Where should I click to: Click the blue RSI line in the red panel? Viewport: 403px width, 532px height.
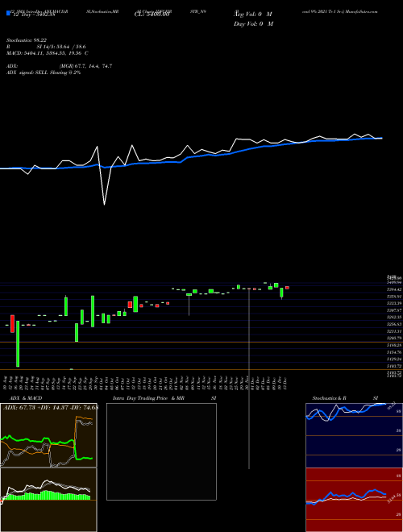346,497
